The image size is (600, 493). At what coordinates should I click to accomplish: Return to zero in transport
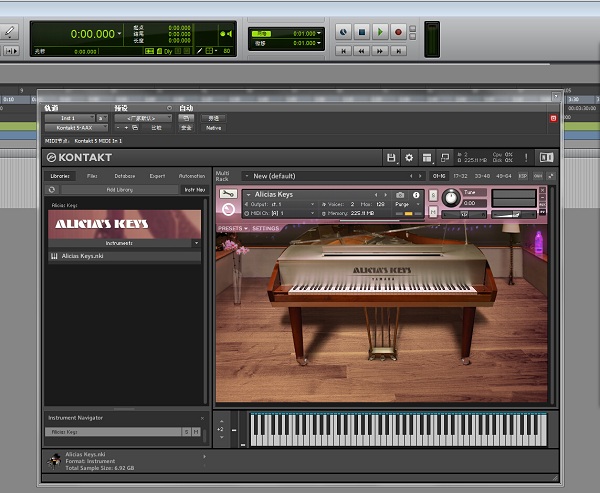pos(344,51)
